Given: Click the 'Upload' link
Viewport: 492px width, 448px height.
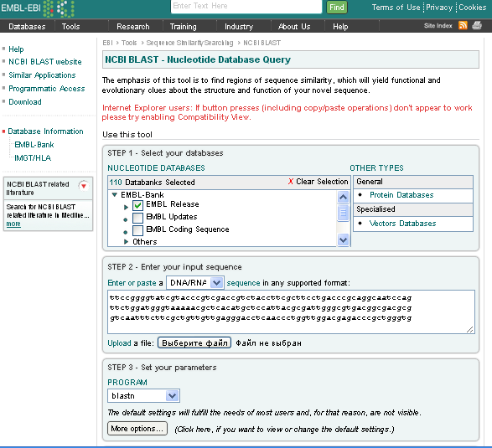Looking at the screenshot, I should tap(119, 343).
